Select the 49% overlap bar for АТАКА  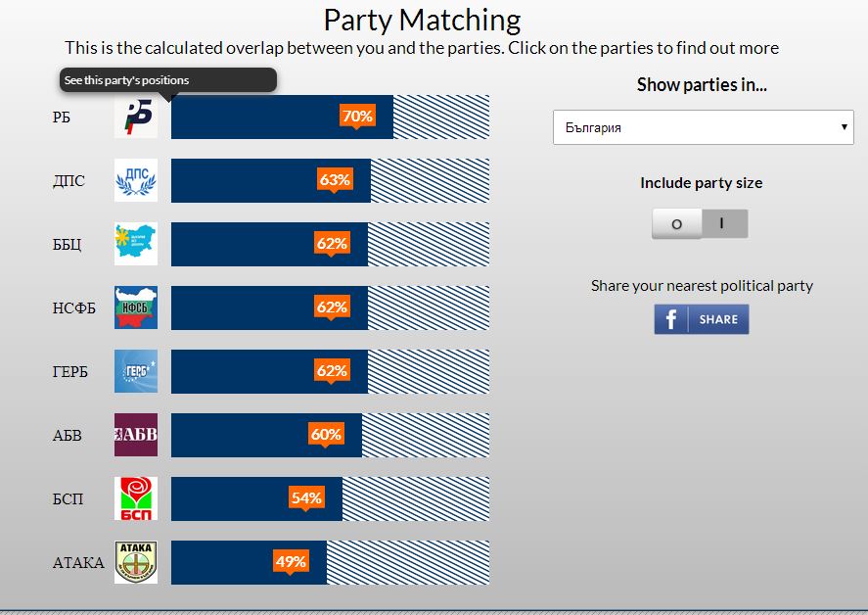click(x=330, y=562)
